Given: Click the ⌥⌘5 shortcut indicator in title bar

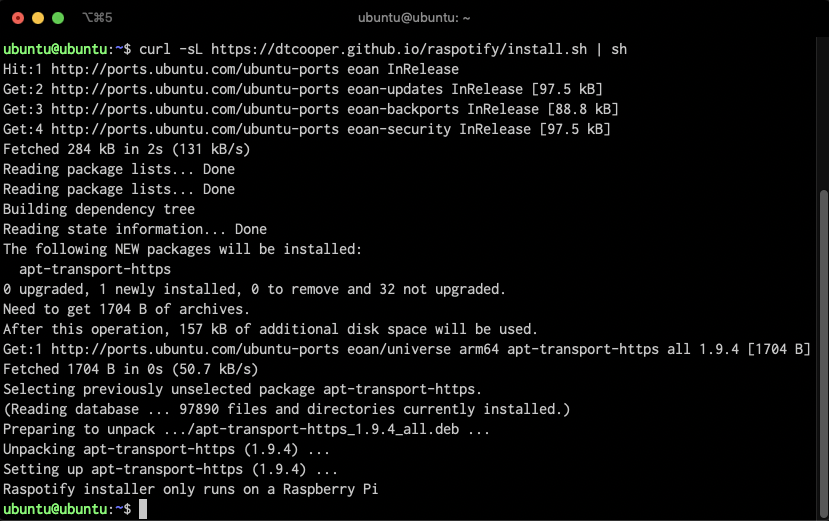Looking at the screenshot, I should 96,18.
